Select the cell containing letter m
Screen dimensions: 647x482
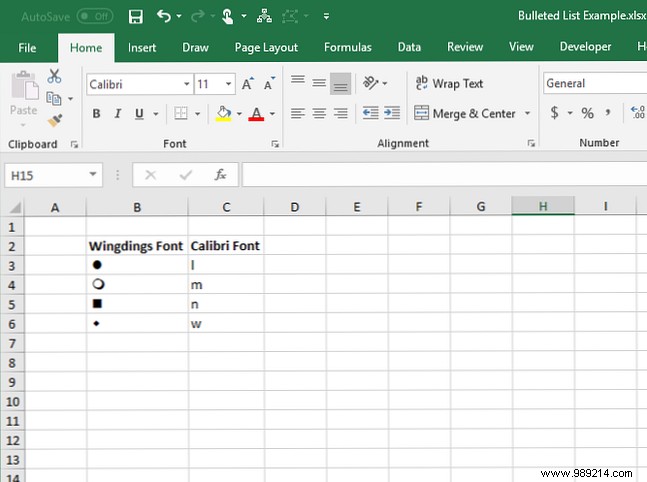tap(226, 285)
